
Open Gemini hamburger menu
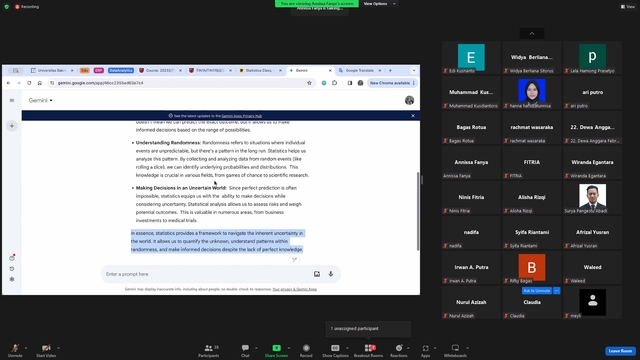[x=12, y=100]
